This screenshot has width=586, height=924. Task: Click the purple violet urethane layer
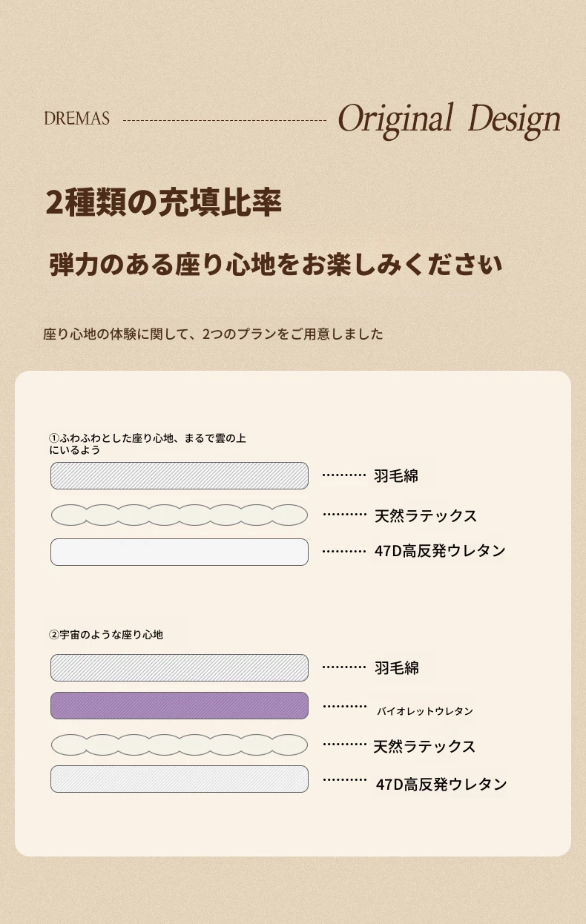[x=180, y=706]
